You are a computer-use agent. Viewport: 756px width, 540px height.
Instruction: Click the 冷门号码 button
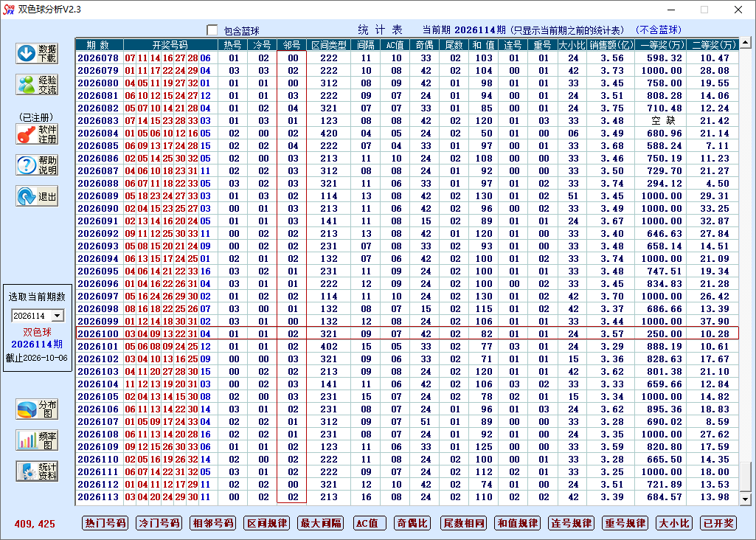pyautogui.click(x=159, y=523)
